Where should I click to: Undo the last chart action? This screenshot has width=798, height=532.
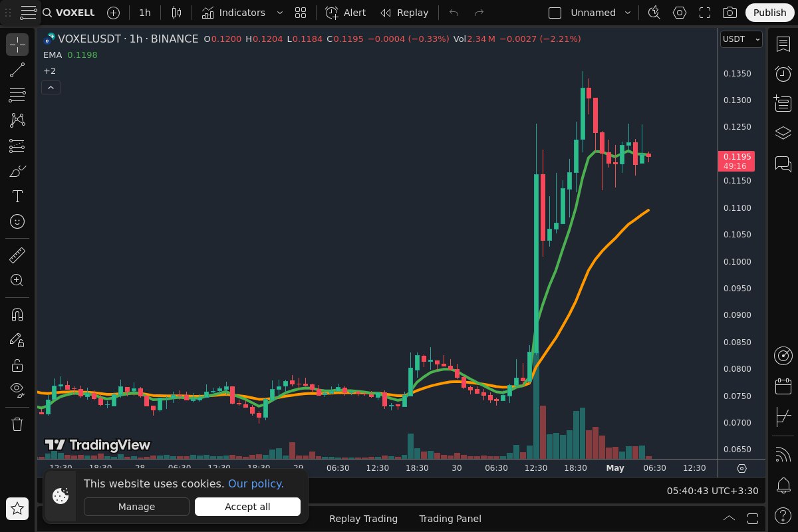pos(454,13)
